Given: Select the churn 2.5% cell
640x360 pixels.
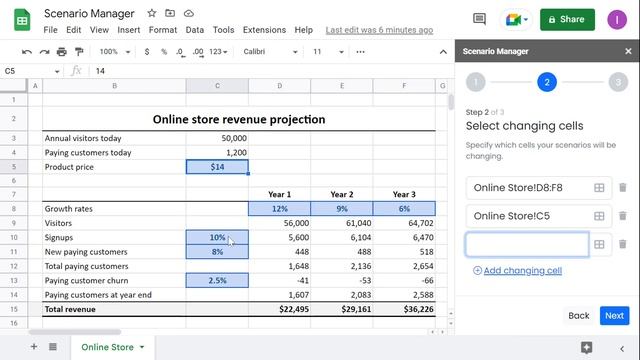Looking at the screenshot, I should 217,280.
